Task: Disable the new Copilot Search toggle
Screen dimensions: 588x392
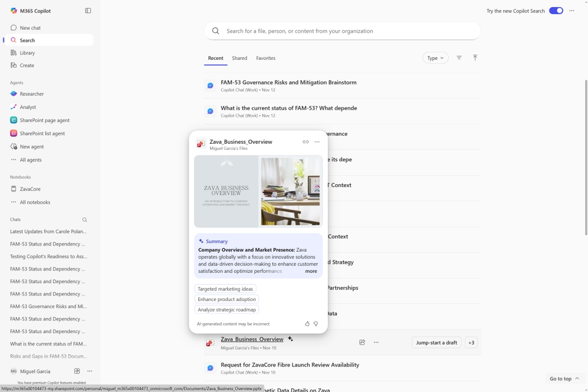Action: [x=556, y=10]
